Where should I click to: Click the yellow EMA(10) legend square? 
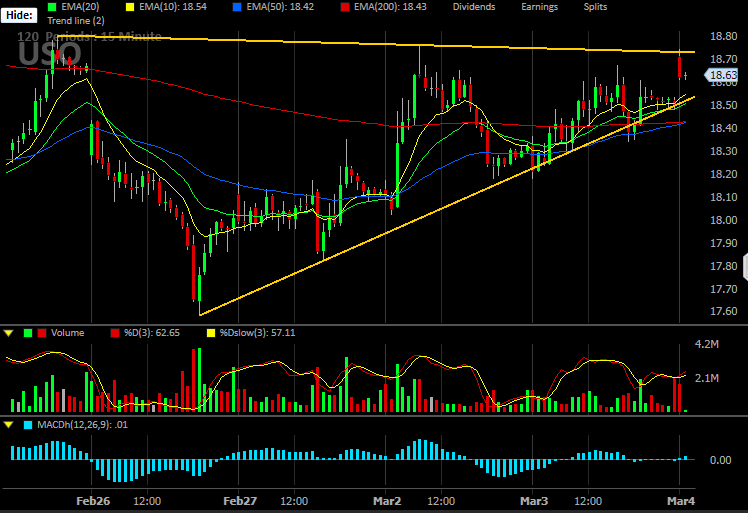(130, 7)
